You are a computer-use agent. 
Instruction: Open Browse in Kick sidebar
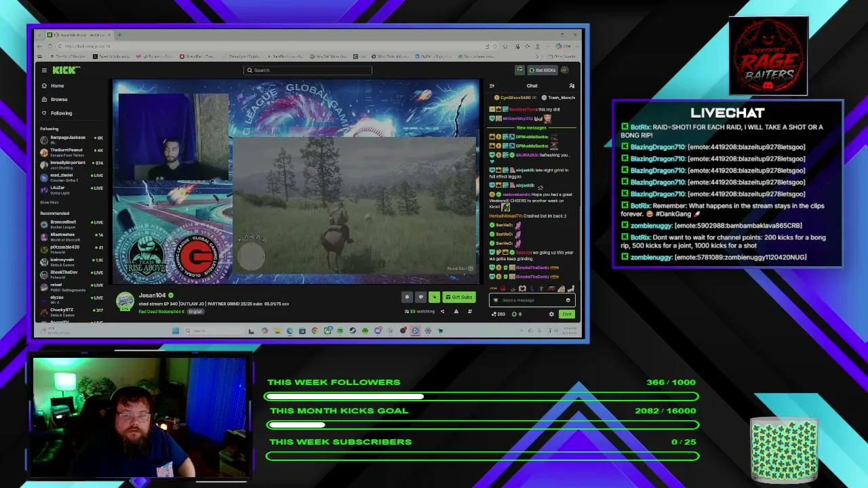tap(54, 100)
